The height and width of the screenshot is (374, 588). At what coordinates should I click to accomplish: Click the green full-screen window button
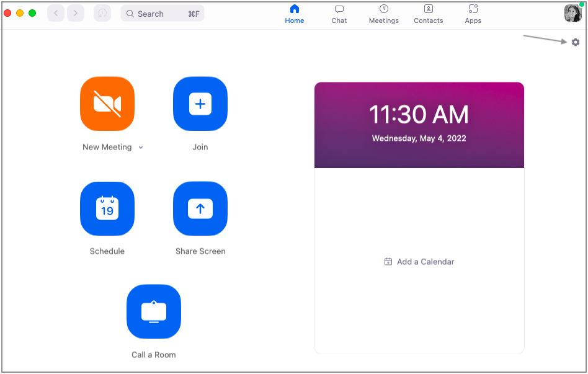[32, 13]
